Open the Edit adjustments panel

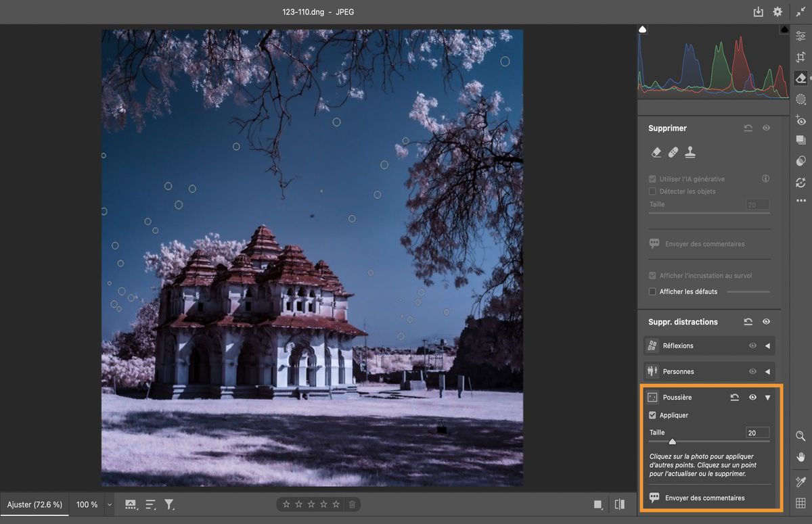point(800,36)
